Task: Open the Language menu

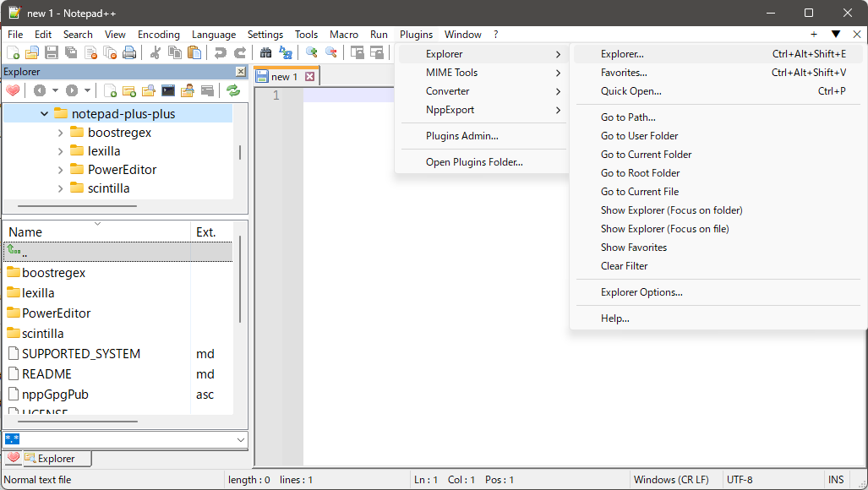Action: [x=214, y=35]
